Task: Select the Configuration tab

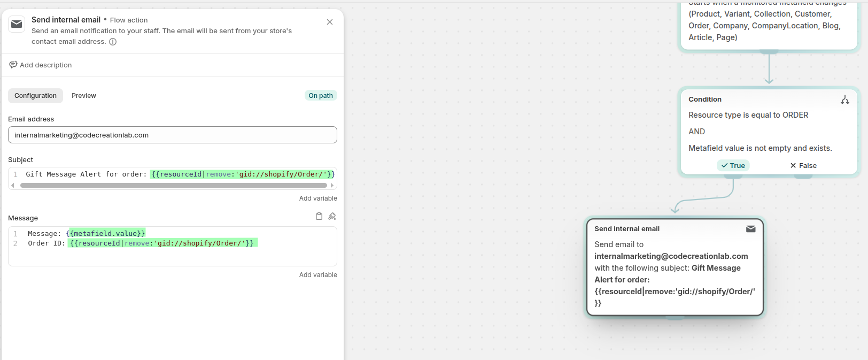Action: point(35,96)
